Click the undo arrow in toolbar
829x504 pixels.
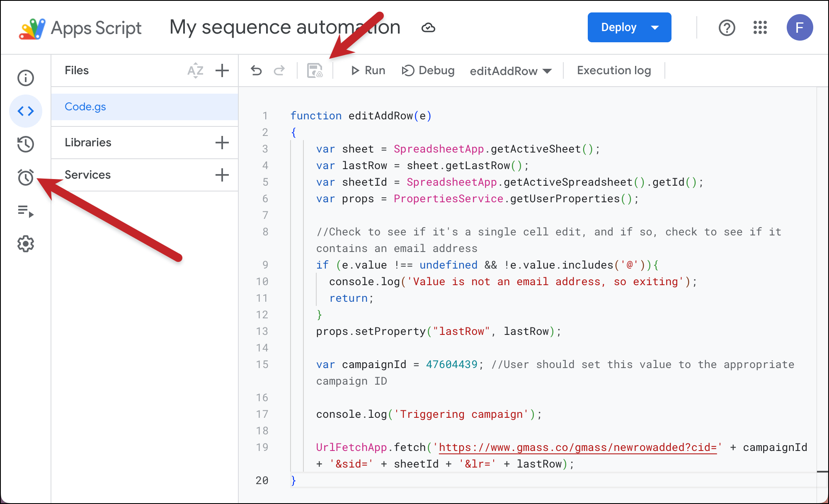(257, 71)
